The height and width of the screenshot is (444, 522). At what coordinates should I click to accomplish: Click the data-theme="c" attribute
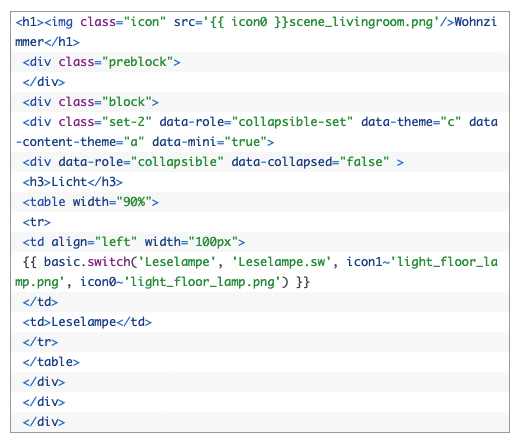tap(411, 122)
